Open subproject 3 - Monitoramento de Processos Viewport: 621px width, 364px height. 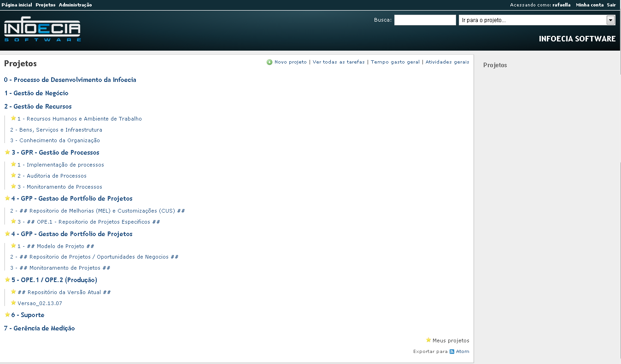tap(60, 187)
